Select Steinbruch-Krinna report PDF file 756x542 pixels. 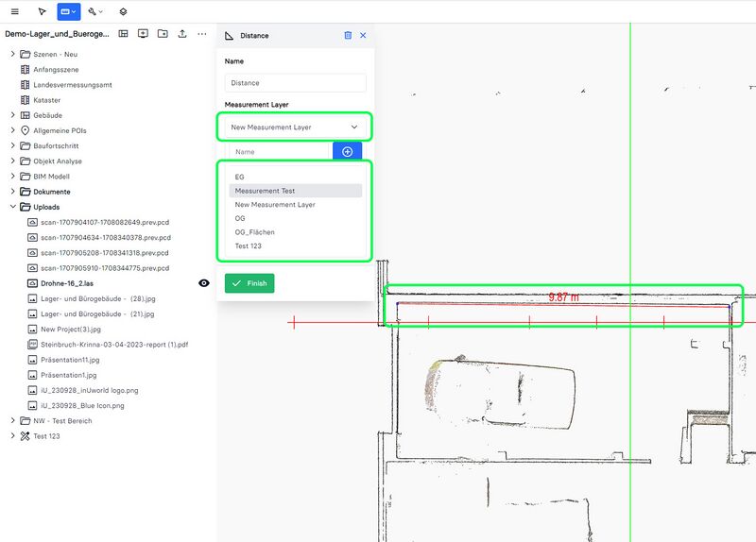tap(114, 345)
